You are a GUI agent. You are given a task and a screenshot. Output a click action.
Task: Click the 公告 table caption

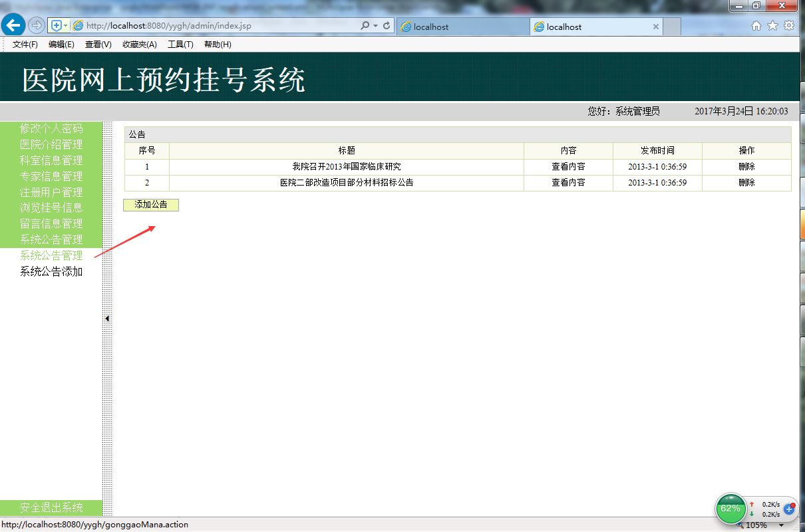pos(137,134)
